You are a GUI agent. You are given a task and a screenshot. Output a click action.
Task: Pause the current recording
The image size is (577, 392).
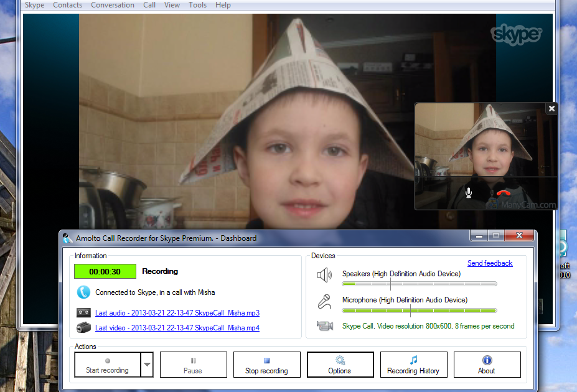pyautogui.click(x=193, y=365)
